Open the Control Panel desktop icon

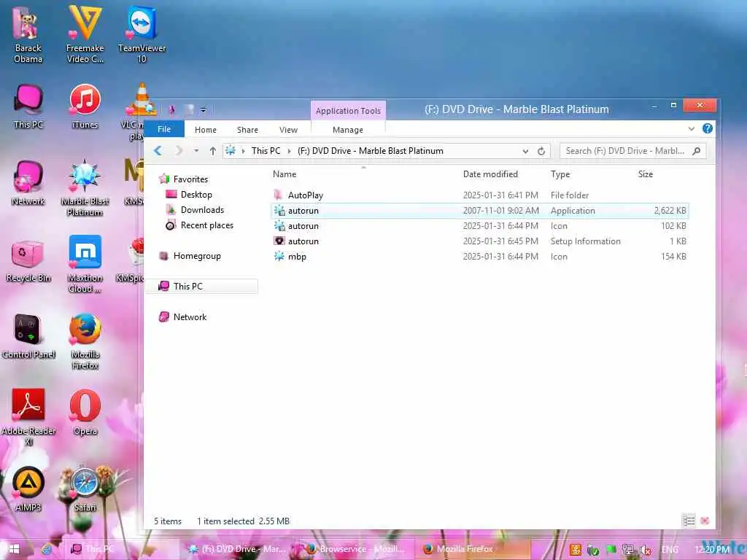[x=28, y=336]
